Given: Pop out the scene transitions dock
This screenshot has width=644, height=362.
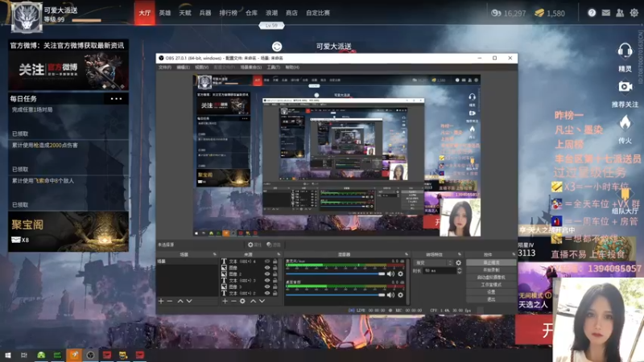Looking at the screenshot, I should pyautogui.click(x=460, y=254).
